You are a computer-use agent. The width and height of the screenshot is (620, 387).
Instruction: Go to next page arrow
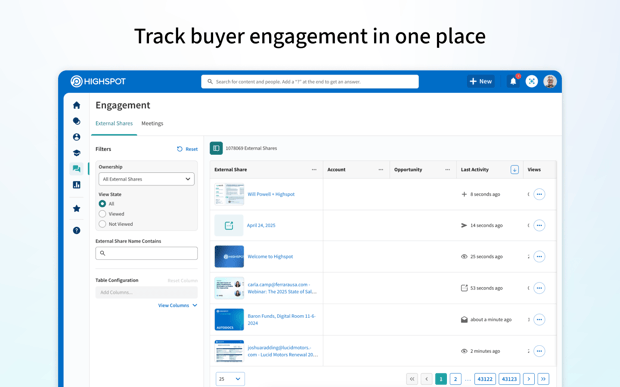click(529, 379)
